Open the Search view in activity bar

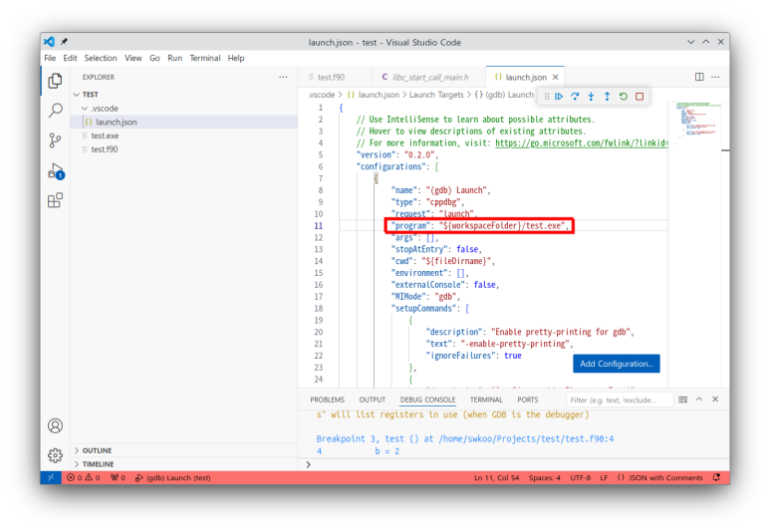click(55, 111)
